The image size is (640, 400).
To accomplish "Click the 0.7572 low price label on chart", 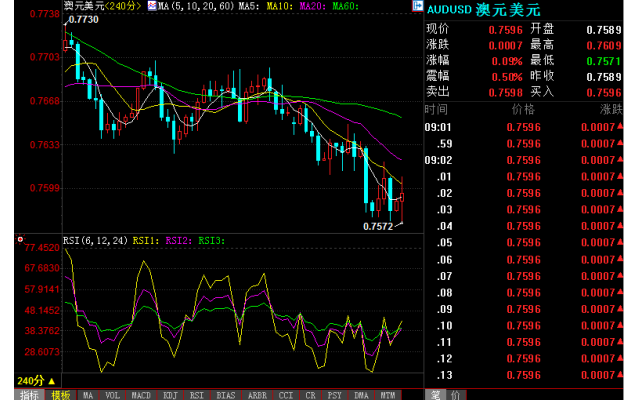I will click(378, 226).
